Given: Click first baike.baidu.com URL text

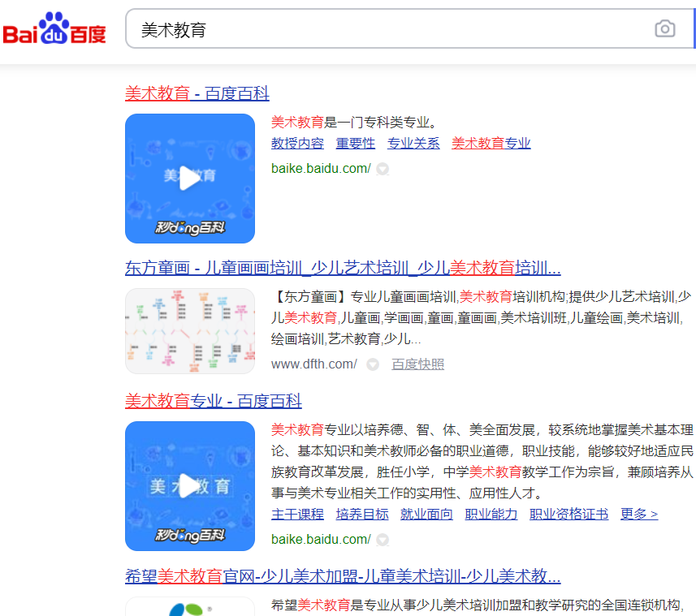Looking at the screenshot, I should (321, 169).
